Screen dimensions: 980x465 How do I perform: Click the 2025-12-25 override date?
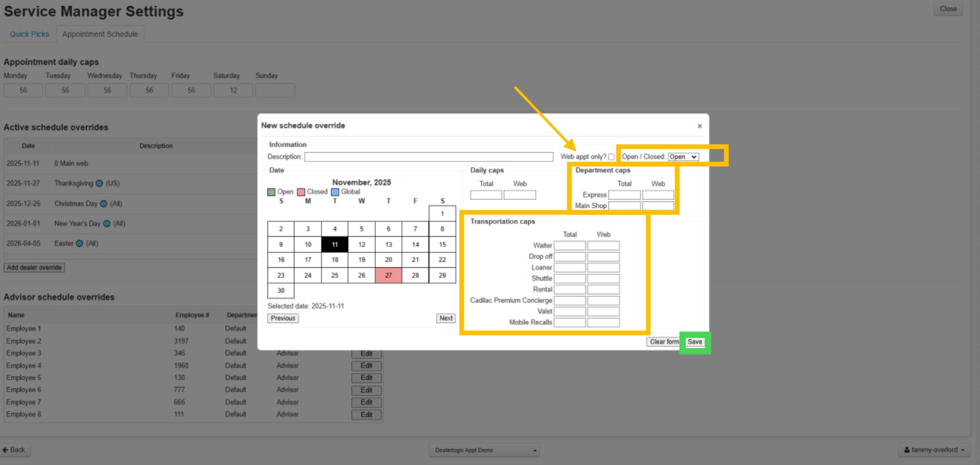point(23,204)
